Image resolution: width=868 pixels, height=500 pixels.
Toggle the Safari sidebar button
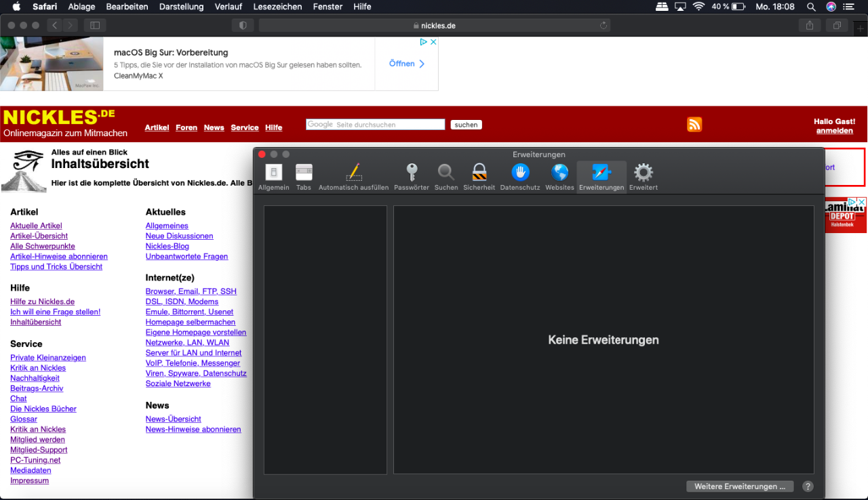95,25
